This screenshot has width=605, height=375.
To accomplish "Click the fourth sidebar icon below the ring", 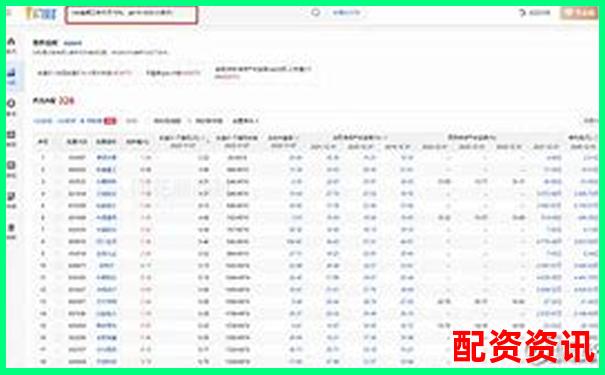I will pyautogui.click(x=12, y=134).
